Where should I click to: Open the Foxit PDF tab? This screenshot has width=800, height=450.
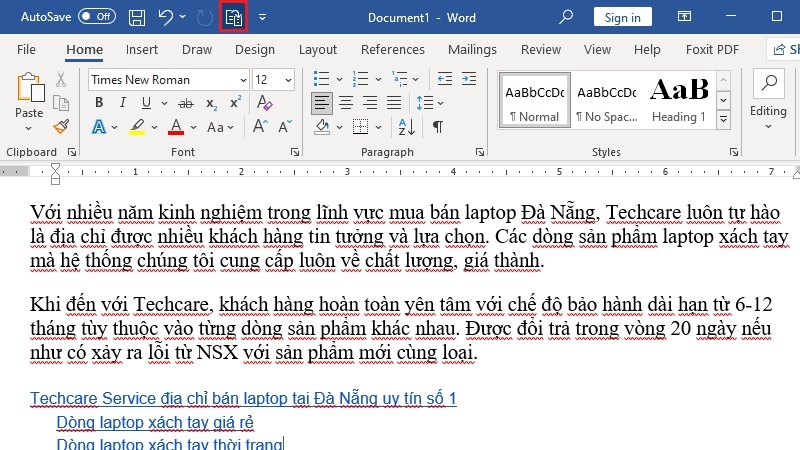(712, 49)
